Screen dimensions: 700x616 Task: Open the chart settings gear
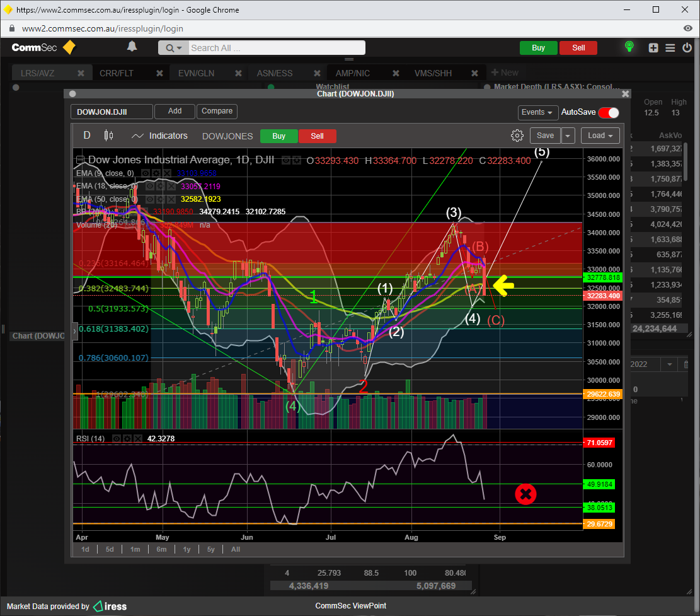(x=517, y=136)
